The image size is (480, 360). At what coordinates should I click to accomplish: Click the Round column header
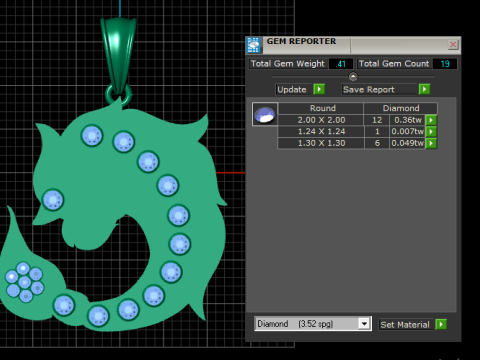[x=321, y=108]
